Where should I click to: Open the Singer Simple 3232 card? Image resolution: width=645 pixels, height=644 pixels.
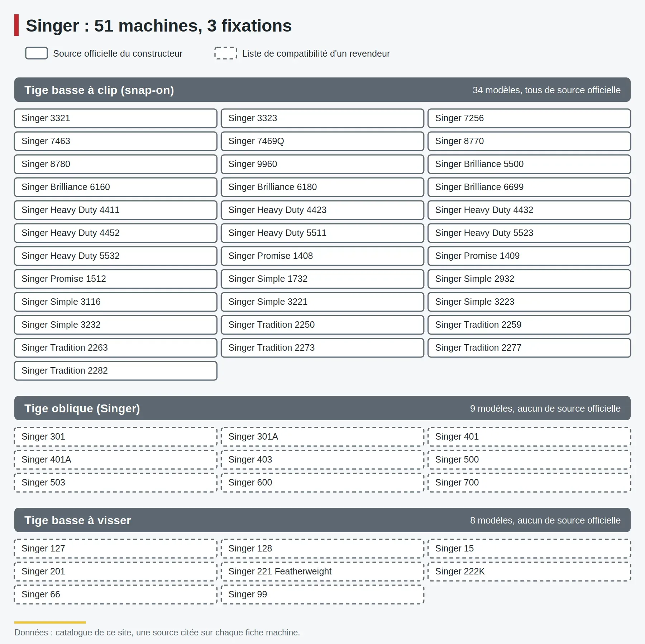(x=116, y=325)
